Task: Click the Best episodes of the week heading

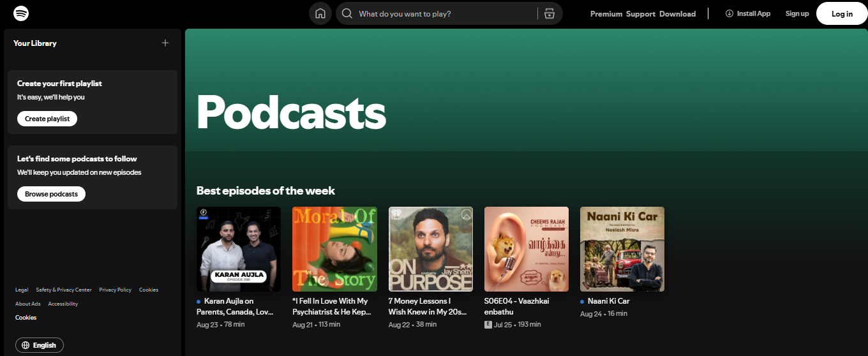Action: coord(266,190)
